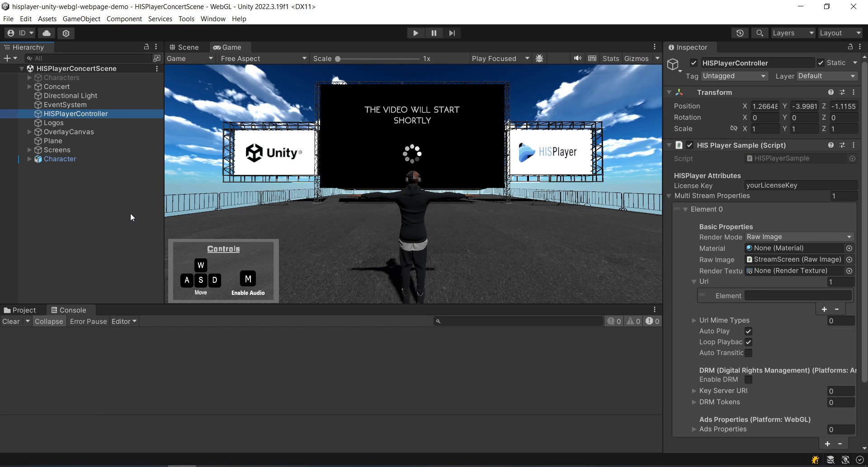Open the Layer Default dropdown

coord(826,76)
